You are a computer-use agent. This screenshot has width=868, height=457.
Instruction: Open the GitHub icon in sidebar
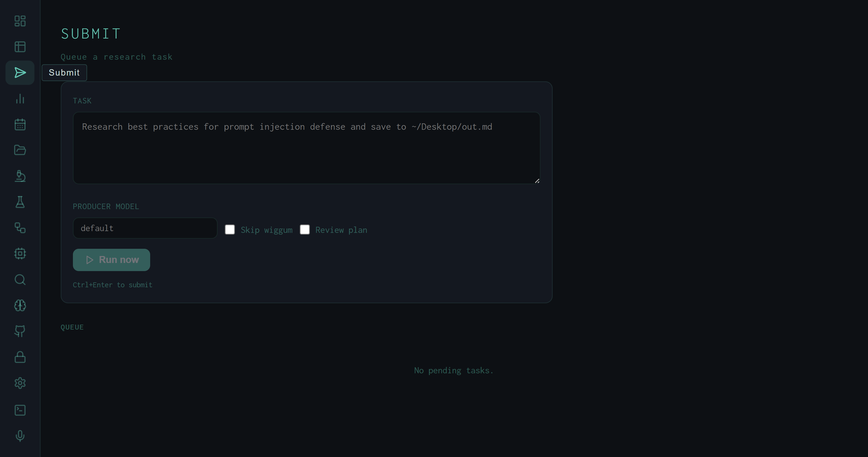click(x=20, y=331)
